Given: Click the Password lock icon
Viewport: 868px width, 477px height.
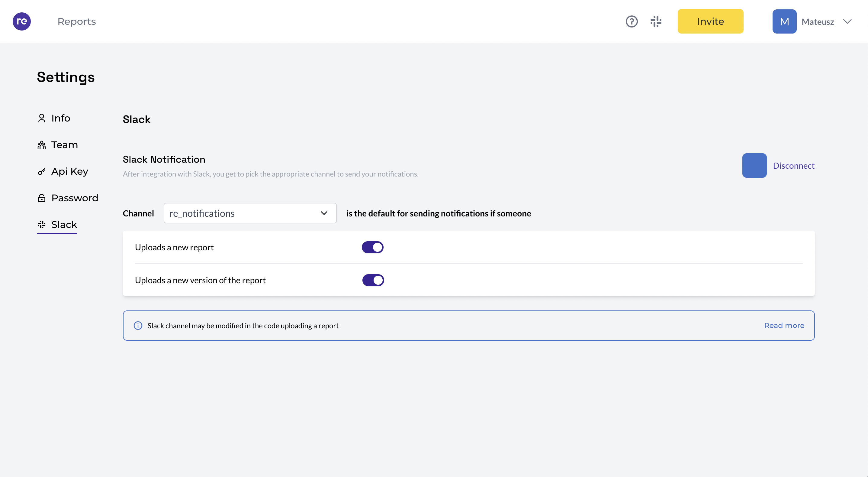Looking at the screenshot, I should 41,198.
